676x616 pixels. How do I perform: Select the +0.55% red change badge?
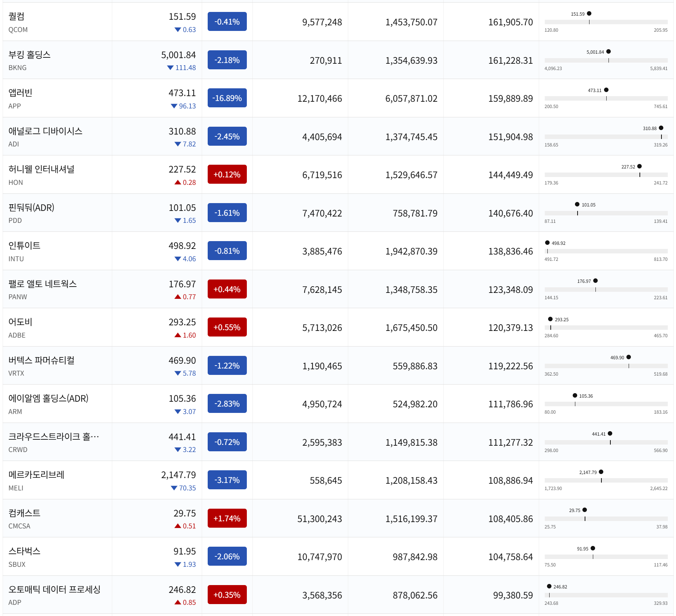(227, 327)
